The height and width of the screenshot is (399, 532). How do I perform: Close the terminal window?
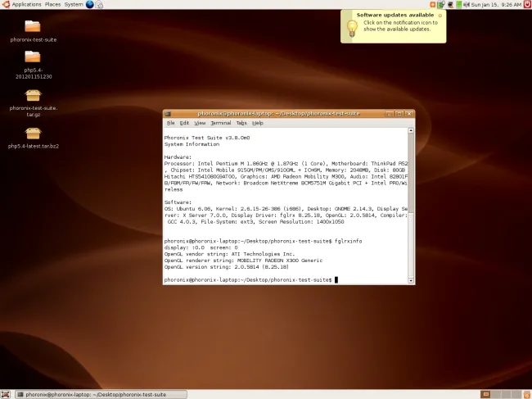(409, 114)
